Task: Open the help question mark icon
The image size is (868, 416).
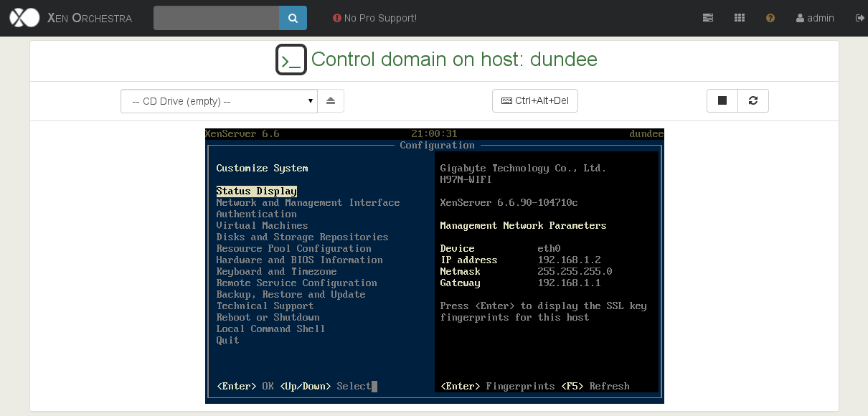Action: point(770,18)
